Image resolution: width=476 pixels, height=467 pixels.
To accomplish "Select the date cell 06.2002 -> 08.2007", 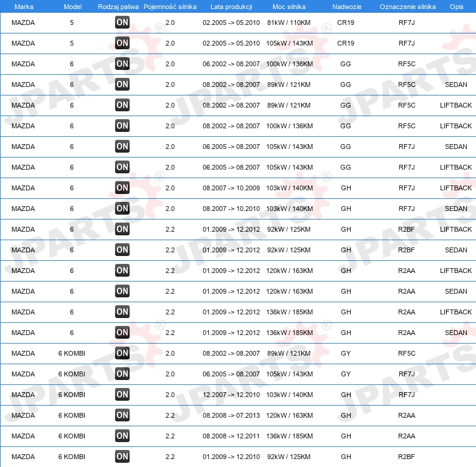I will tap(231, 64).
